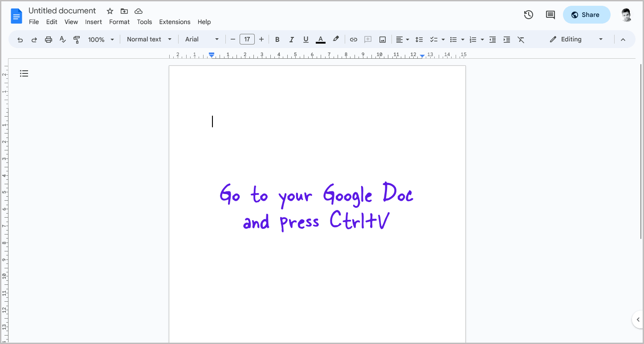Viewport: 644px width, 344px height.
Task: Click the vertical scrollbar
Action: (x=641, y=151)
